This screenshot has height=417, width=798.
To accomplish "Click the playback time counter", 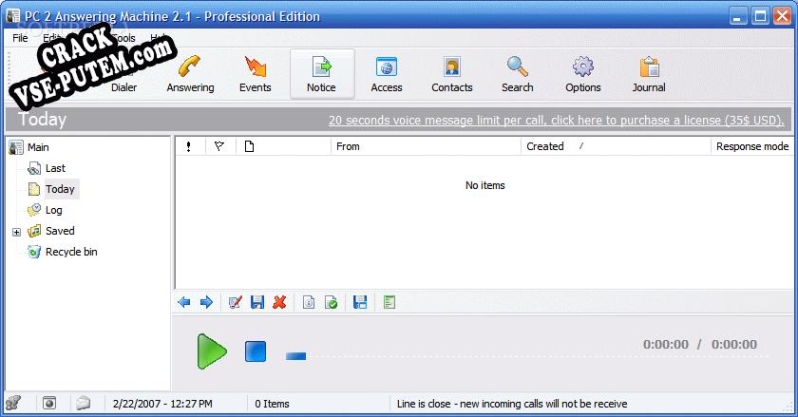I will tap(700, 344).
